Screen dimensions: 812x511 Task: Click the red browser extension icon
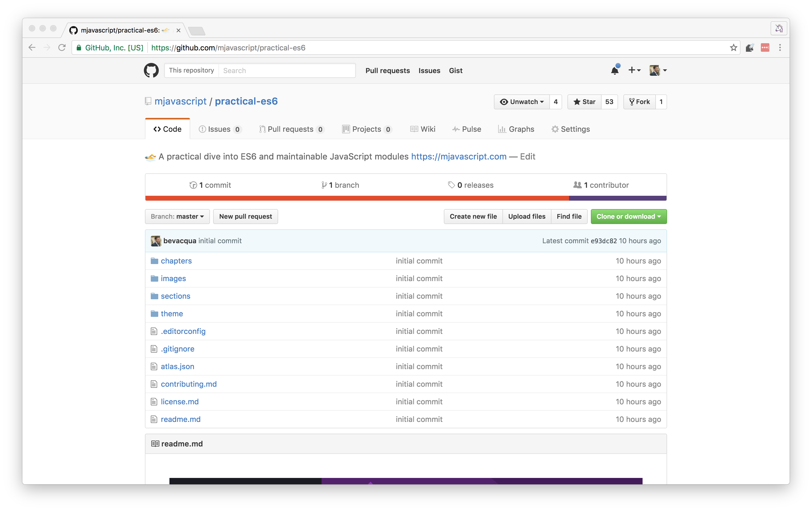pos(765,47)
